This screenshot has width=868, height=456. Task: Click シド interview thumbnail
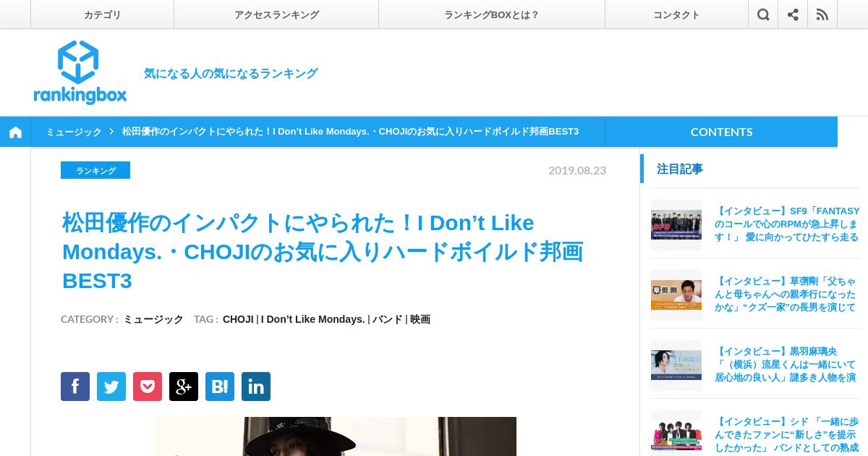click(676, 434)
